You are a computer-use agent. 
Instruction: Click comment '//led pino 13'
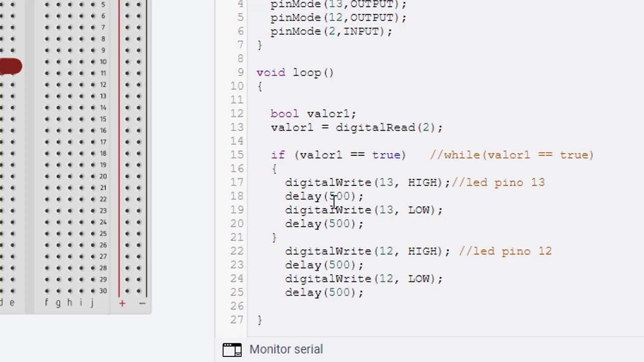[x=498, y=182]
